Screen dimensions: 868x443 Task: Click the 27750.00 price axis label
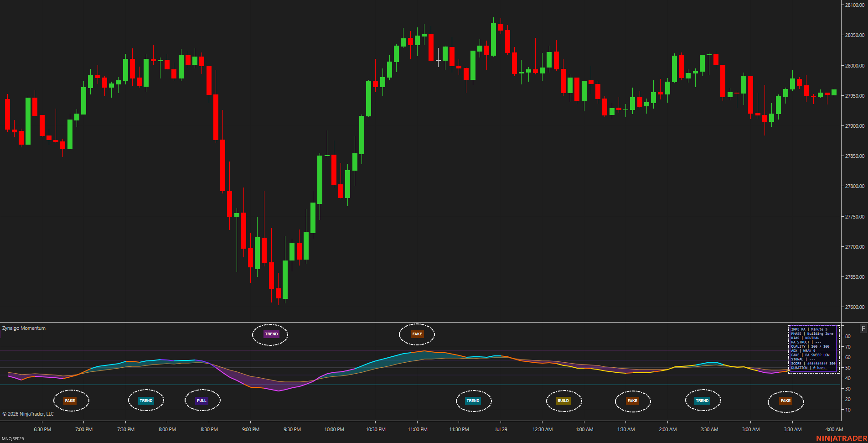pos(855,217)
